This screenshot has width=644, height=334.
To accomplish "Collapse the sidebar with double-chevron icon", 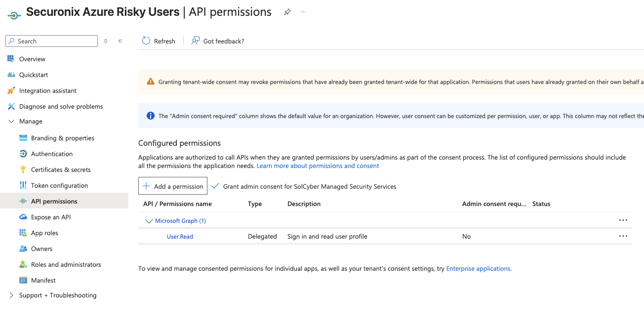I will coord(120,41).
